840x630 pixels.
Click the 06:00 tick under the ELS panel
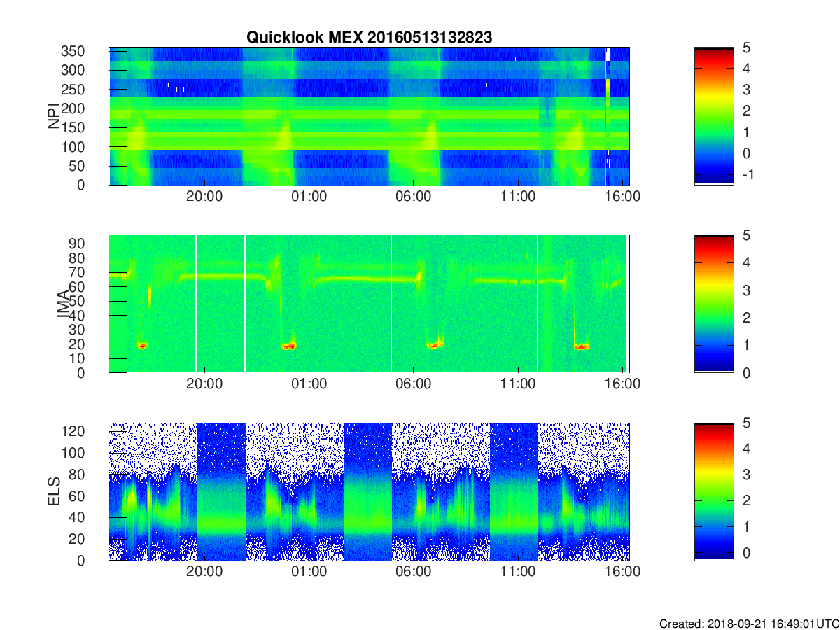[413, 572]
